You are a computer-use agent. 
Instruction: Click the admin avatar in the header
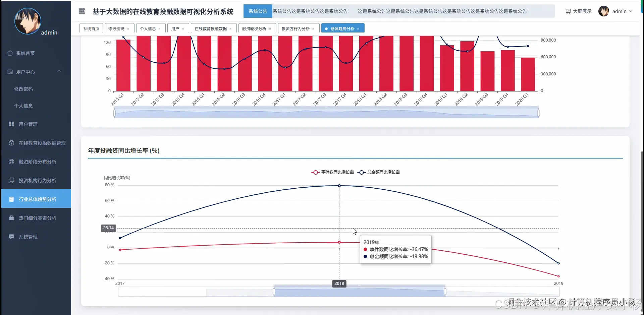click(604, 11)
